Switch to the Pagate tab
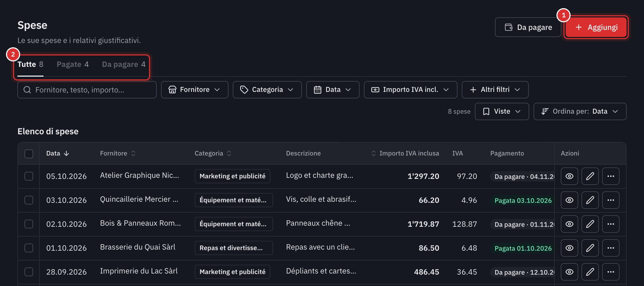644x286 pixels. [73, 64]
